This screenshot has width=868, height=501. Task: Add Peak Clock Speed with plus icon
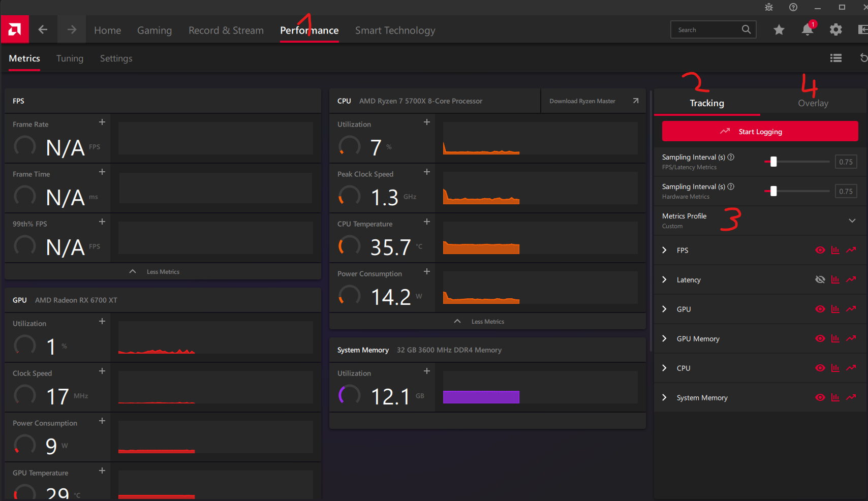click(427, 172)
